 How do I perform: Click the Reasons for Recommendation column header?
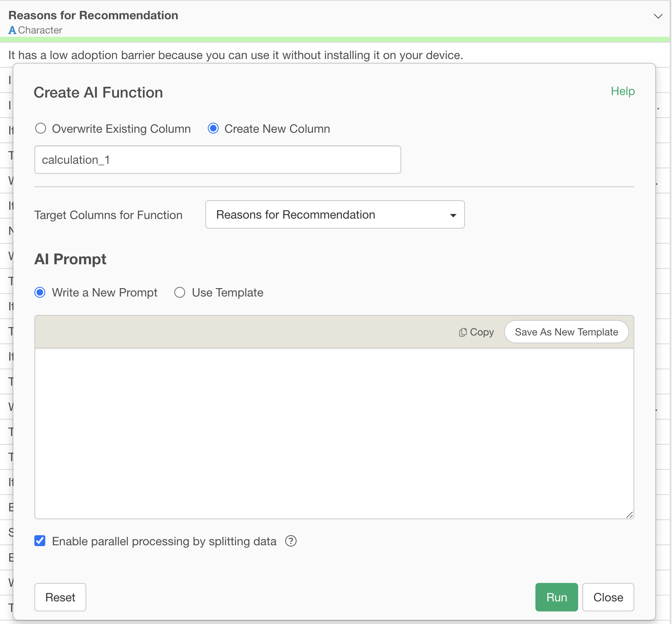pyautogui.click(x=93, y=15)
